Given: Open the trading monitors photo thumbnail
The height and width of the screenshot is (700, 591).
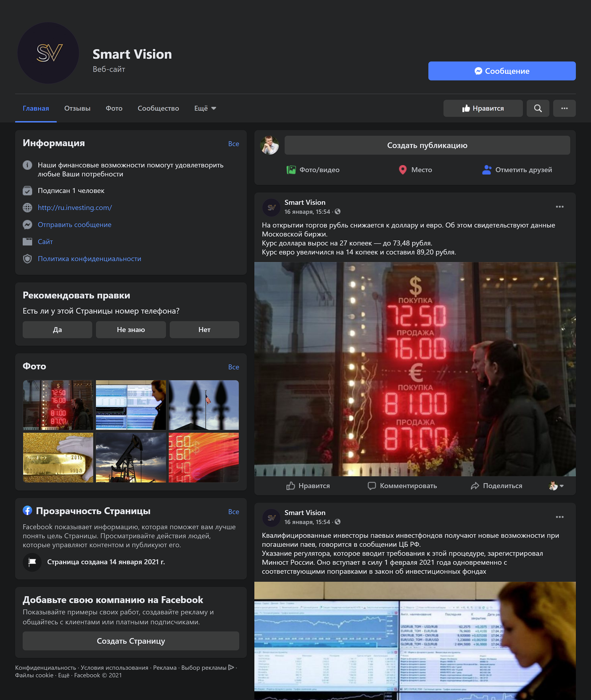Looking at the screenshot, I should [x=131, y=405].
